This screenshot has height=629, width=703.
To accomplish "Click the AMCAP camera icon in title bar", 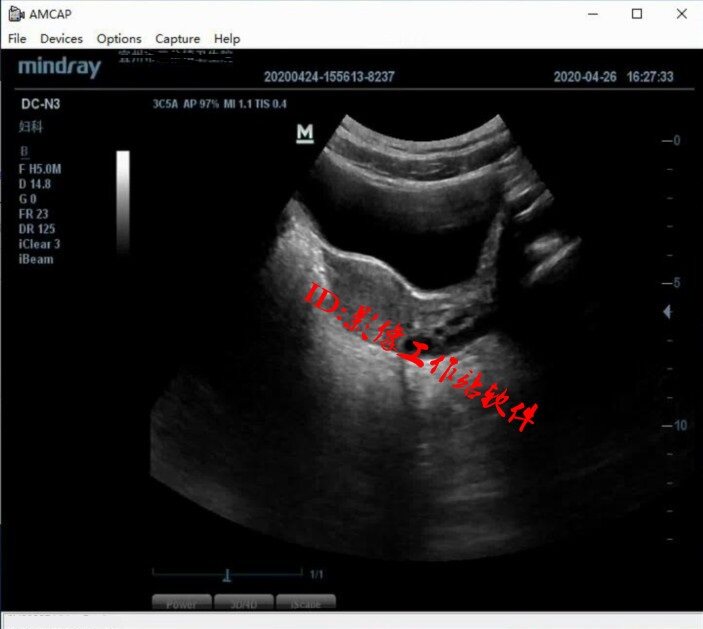I will (16, 14).
